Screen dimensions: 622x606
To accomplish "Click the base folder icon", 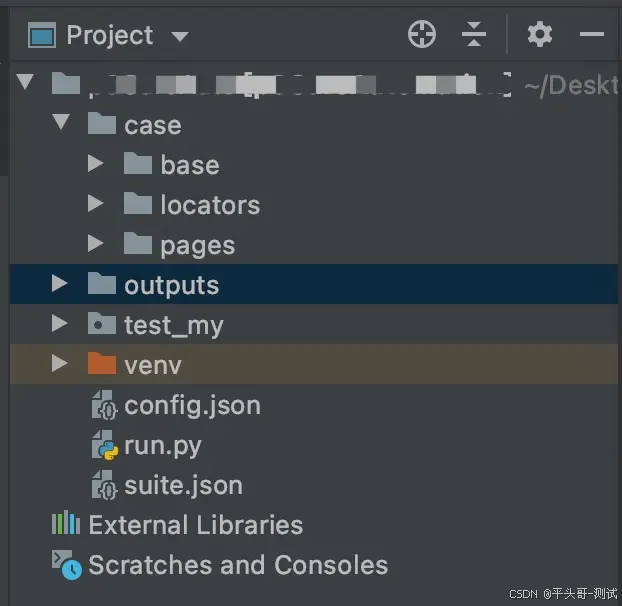I will pyautogui.click(x=138, y=163).
